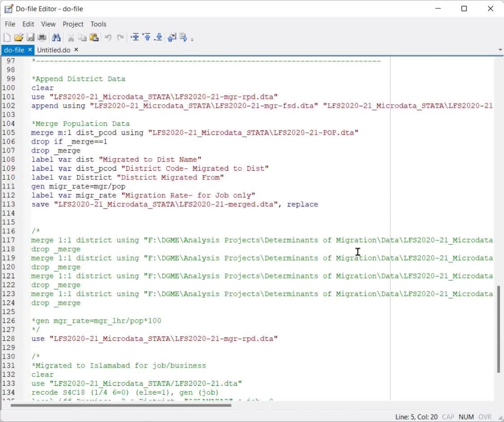Open the Edit menu
The height and width of the screenshot is (422, 504).
(x=28, y=24)
